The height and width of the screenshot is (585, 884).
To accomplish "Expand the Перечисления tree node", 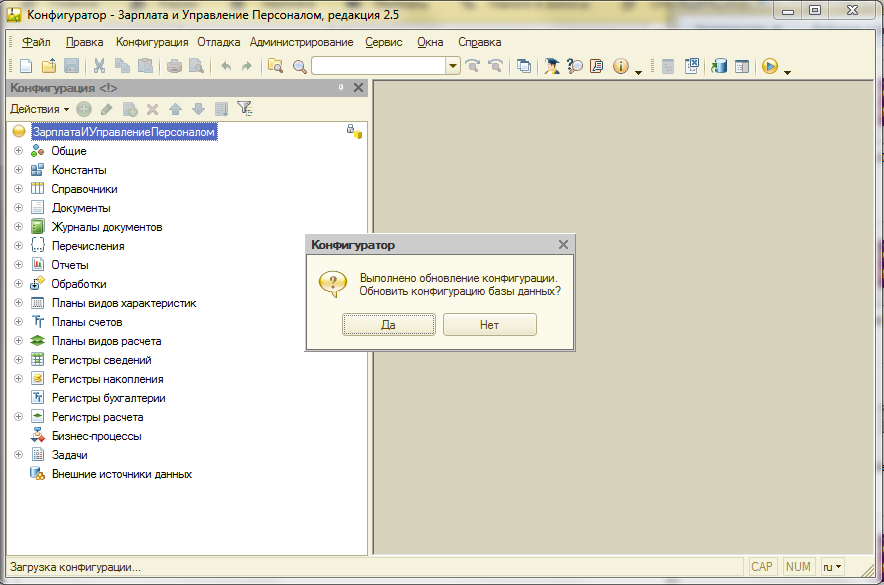I will pyautogui.click(x=19, y=246).
